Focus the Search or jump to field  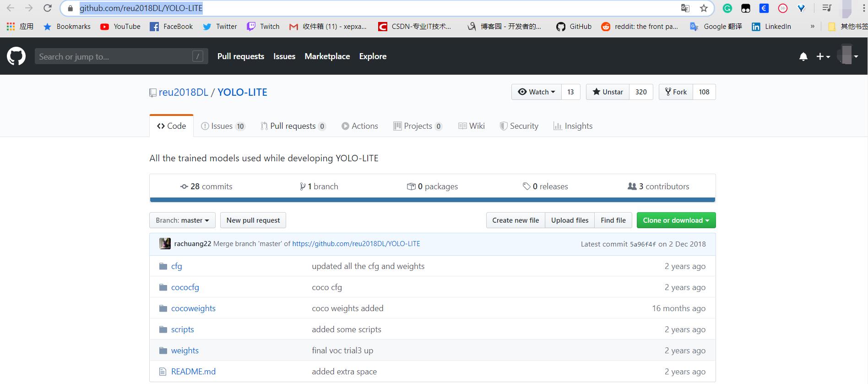[121, 56]
